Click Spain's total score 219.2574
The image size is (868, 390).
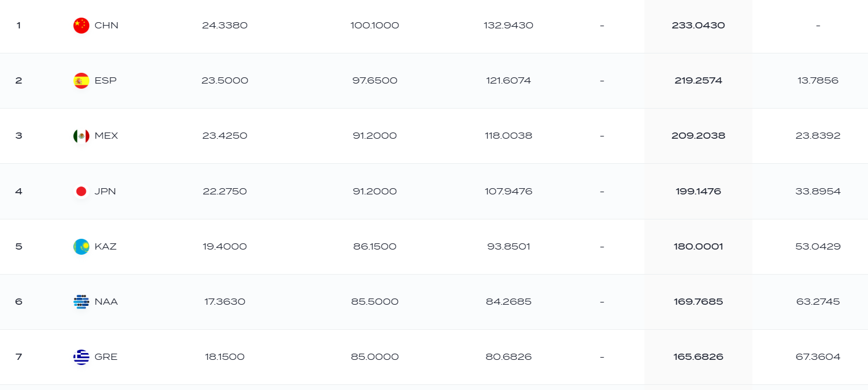tap(698, 81)
